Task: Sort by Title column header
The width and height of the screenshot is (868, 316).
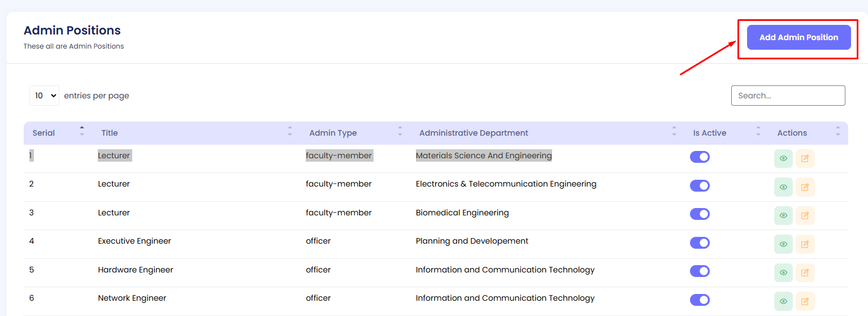Action: (110, 133)
